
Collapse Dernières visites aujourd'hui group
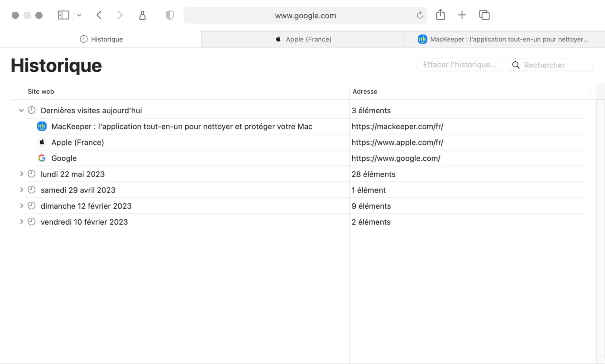pos(21,110)
